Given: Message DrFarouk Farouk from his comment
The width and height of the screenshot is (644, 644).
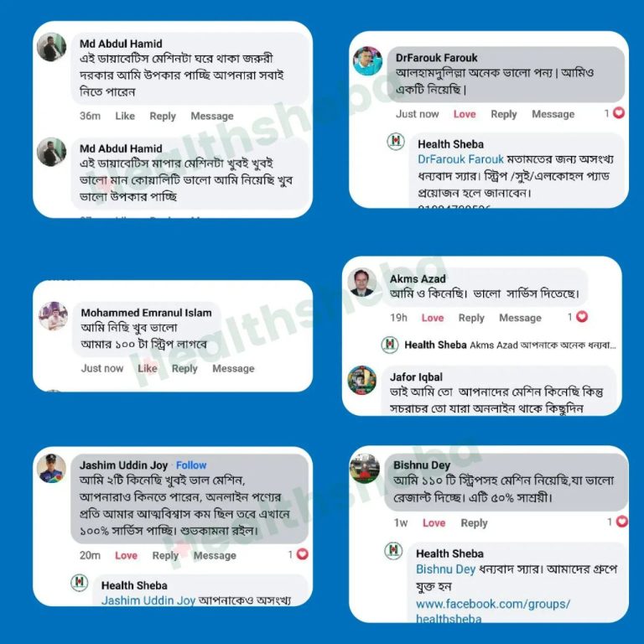Looking at the screenshot, I should [x=553, y=114].
